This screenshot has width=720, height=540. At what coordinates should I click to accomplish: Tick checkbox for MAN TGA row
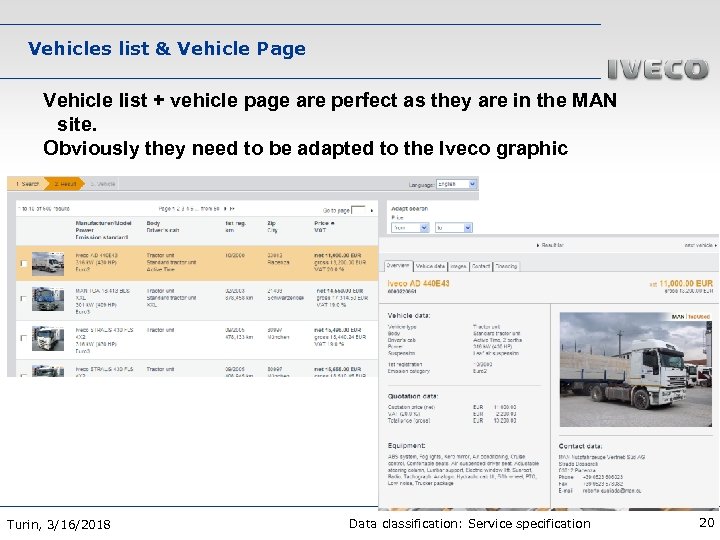tap(24, 298)
